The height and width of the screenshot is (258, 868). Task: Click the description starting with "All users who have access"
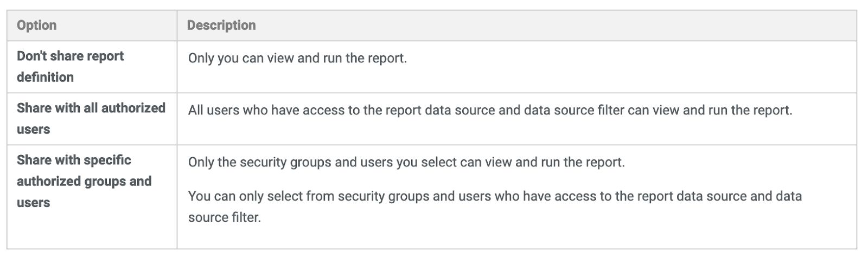490,110
